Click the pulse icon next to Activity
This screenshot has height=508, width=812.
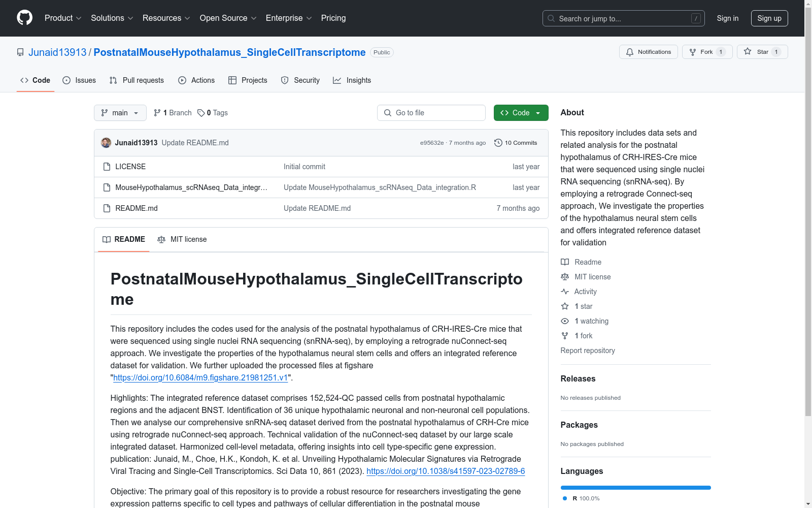565,292
